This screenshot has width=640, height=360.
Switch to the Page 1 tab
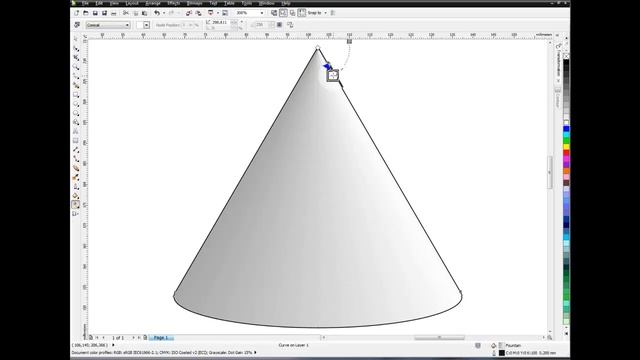point(162,338)
